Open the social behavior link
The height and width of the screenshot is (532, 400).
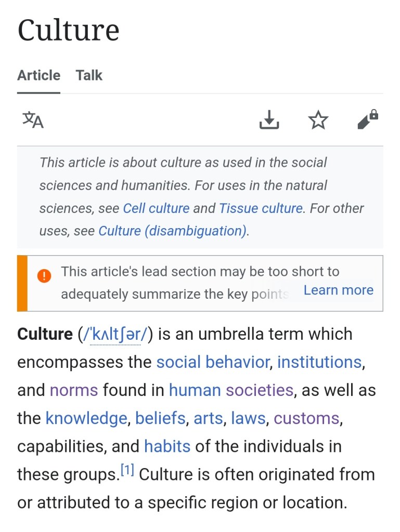pyautogui.click(x=213, y=362)
